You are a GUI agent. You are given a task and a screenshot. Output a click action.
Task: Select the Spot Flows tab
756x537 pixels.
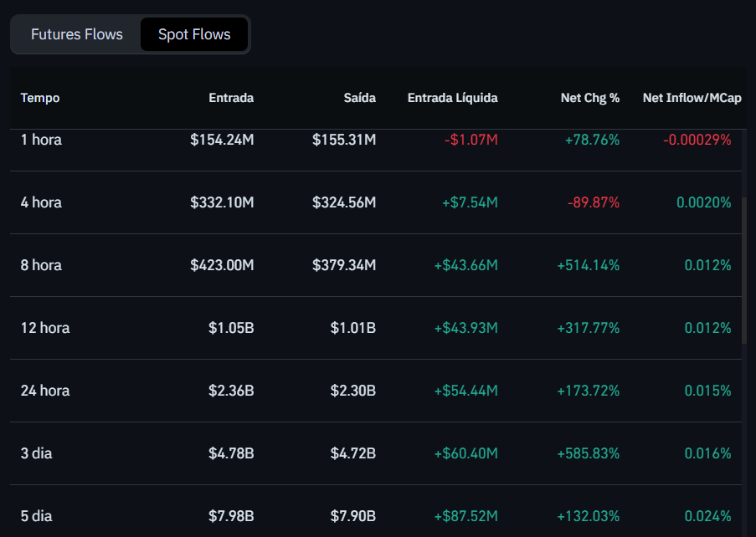tap(193, 34)
